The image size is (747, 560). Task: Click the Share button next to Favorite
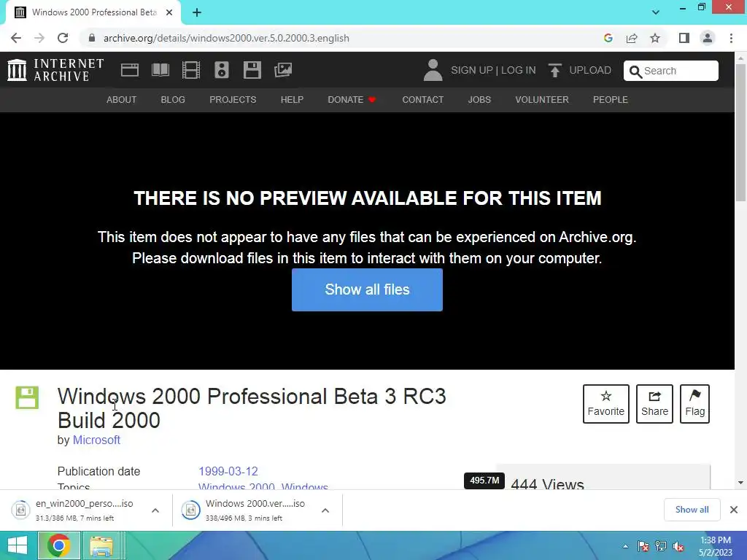[x=654, y=404]
